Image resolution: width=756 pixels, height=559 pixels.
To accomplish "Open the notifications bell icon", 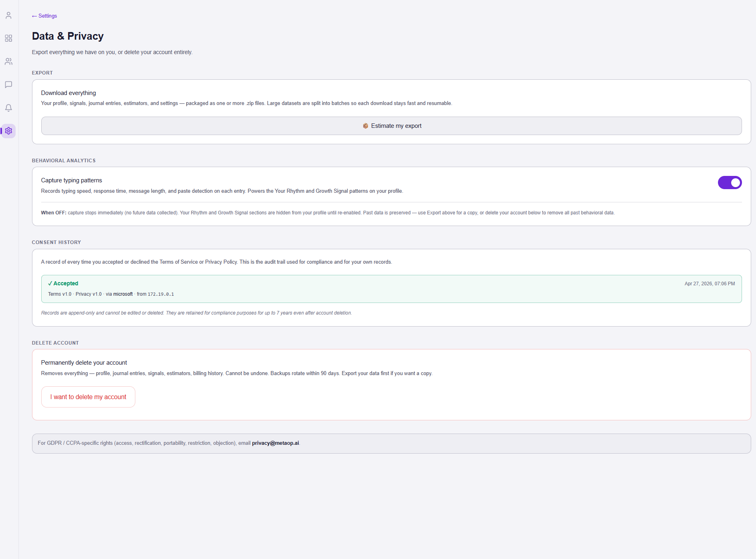I will [x=8, y=108].
